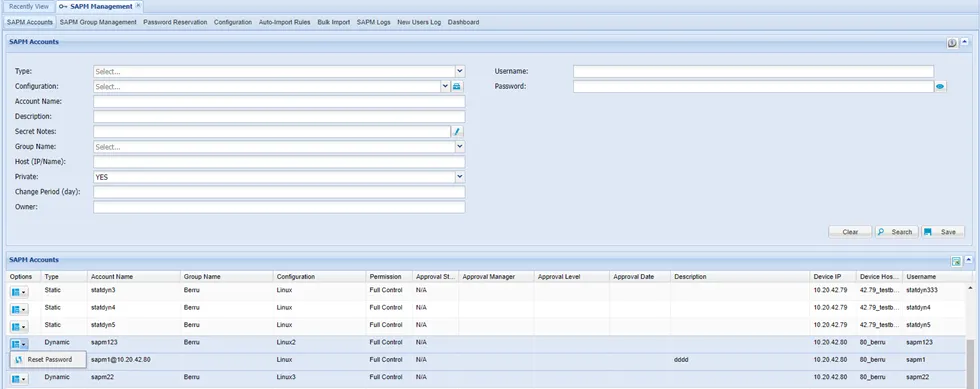This screenshot has height=389, width=980.
Task: Choose Reset Password from the popup menu
Action: coord(49,360)
